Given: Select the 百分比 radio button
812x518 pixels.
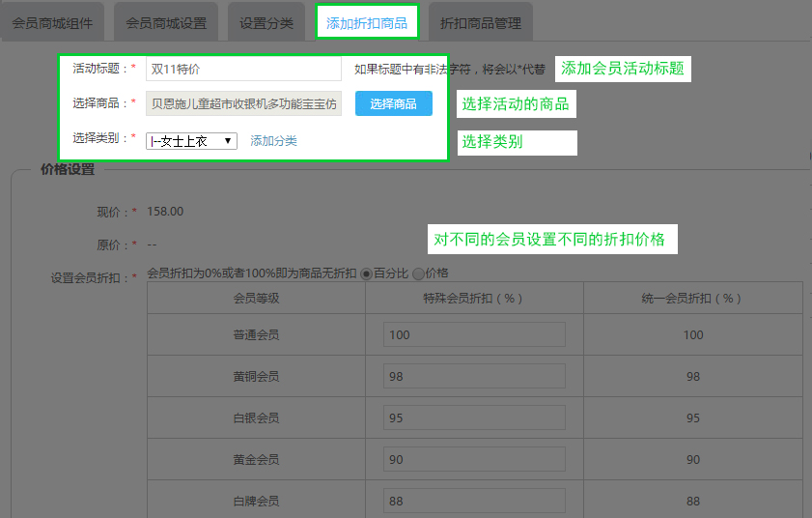Looking at the screenshot, I should coord(367,273).
